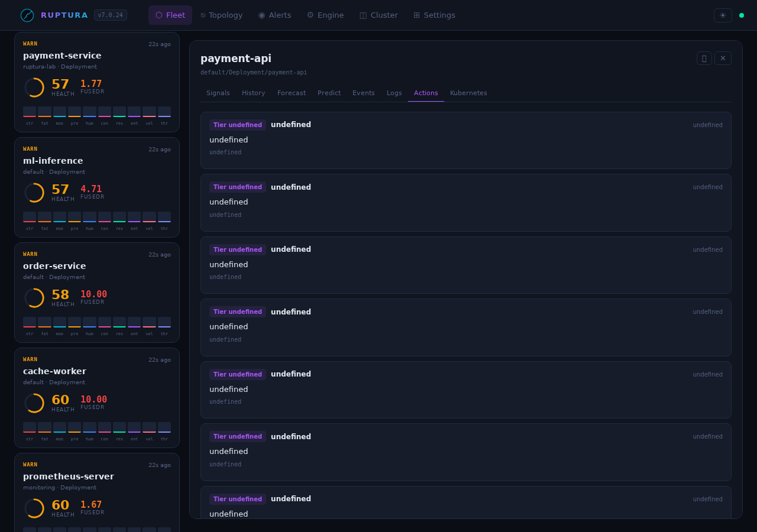Navigate to the Cluster page

pos(378,15)
